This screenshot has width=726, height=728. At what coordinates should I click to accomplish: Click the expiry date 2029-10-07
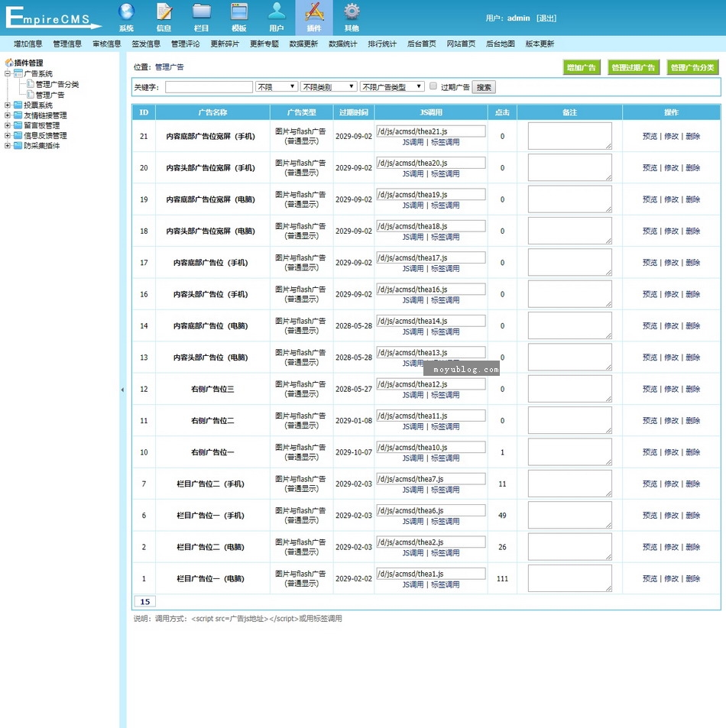pyautogui.click(x=354, y=452)
